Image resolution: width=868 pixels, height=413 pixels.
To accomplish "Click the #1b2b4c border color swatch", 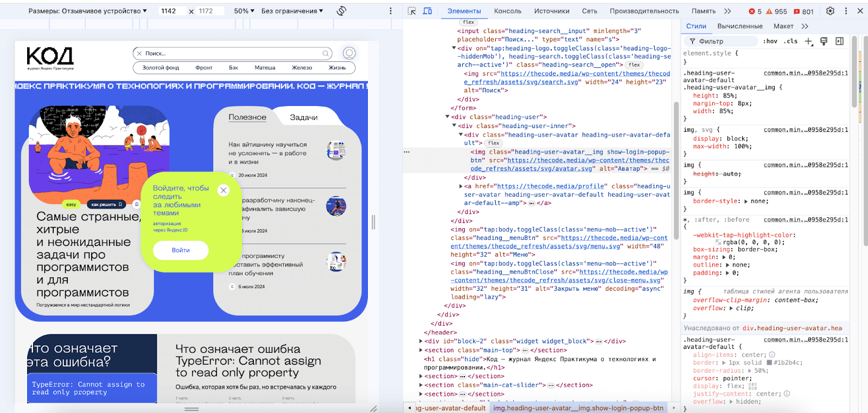I will tap(769, 363).
